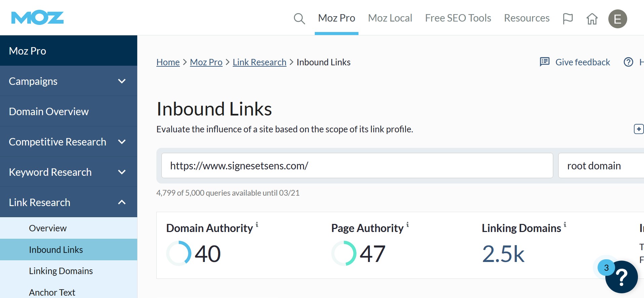Go to the home house icon
Screen dimensions: 644x298
click(592, 19)
